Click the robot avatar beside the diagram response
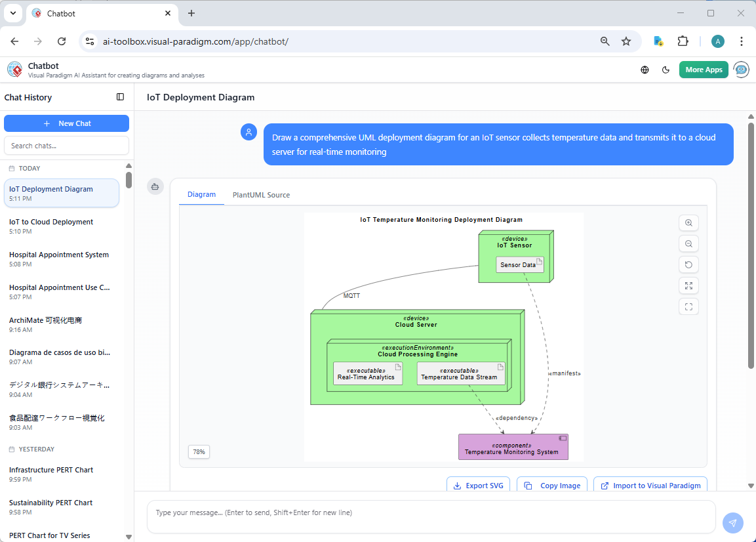This screenshot has width=756, height=542. click(155, 186)
